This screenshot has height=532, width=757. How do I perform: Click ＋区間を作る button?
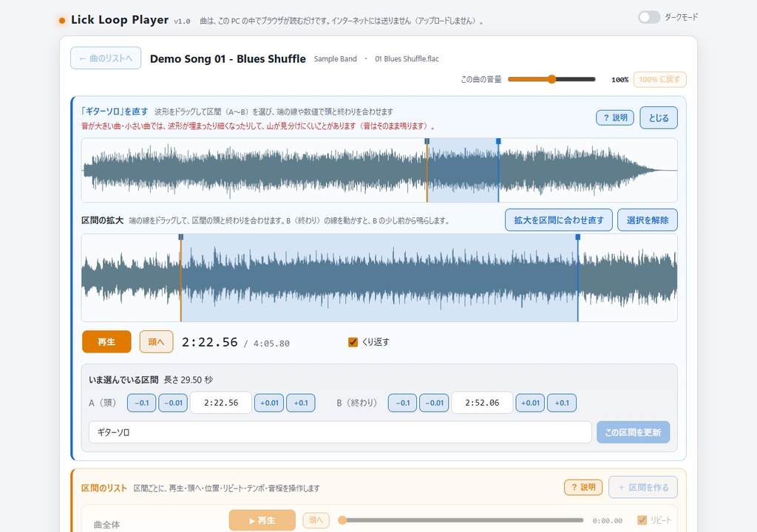643,487
